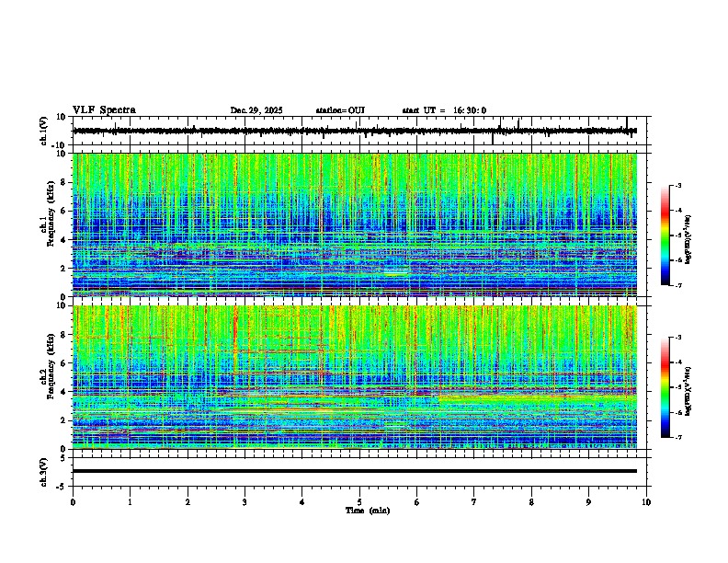The height and width of the screenshot is (563, 728).
Task: Click the ch.1 spectrogram color scale bar
Action: pos(665,236)
